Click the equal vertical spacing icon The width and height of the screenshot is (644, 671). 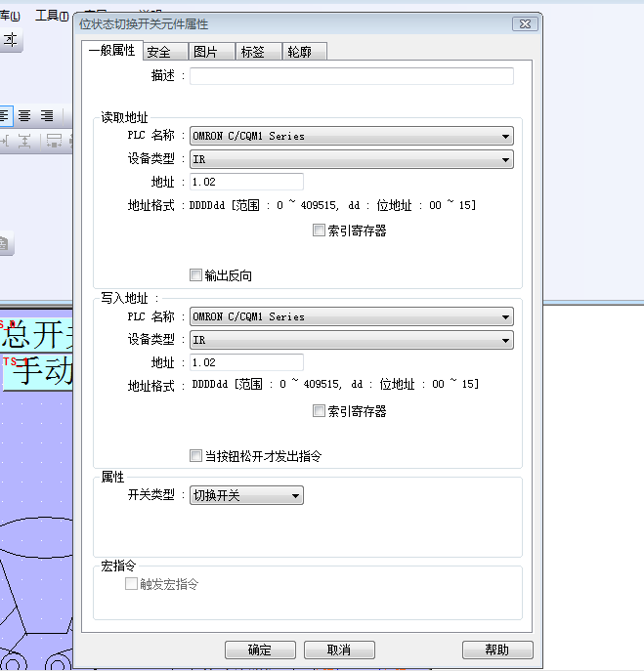[24, 141]
